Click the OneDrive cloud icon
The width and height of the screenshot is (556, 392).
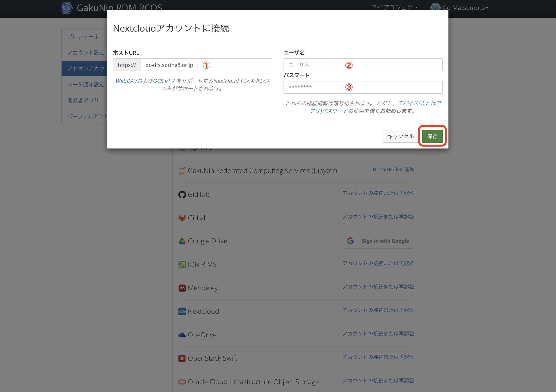pyautogui.click(x=182, y=335)
